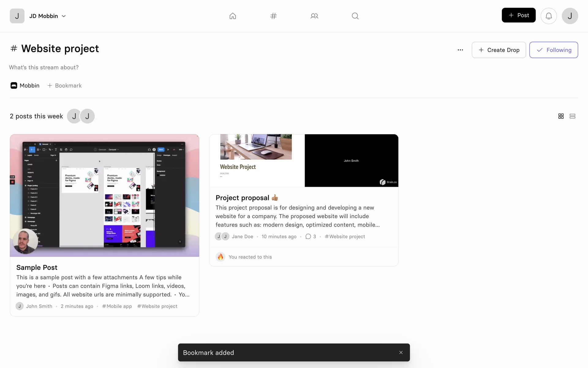Viewport: 588px width, 368px height.
Task: Go to the Home icon in top navigation
Action: point(233,16)
